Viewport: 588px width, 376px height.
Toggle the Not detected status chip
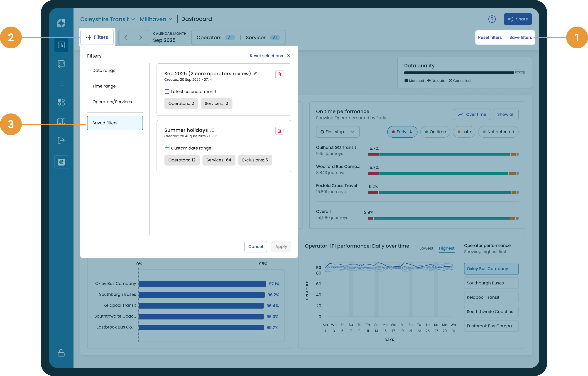point(498,132)
